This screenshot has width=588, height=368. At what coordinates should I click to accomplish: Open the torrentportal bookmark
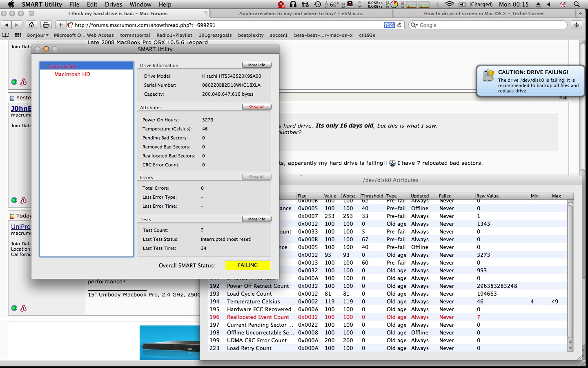(x=135, y=35)
